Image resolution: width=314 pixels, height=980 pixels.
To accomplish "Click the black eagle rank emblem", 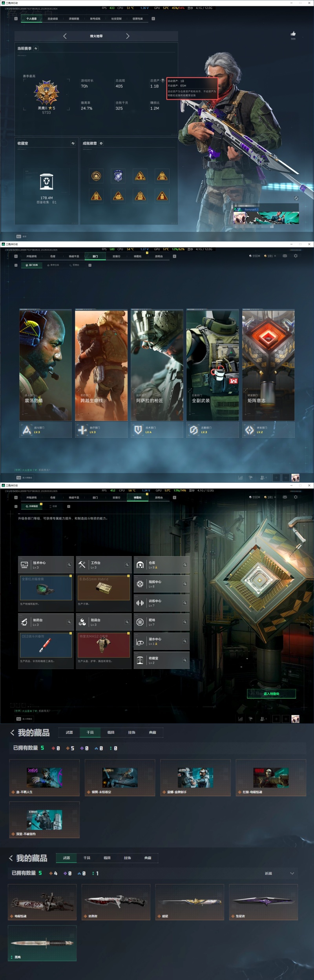I will (46, 93).
